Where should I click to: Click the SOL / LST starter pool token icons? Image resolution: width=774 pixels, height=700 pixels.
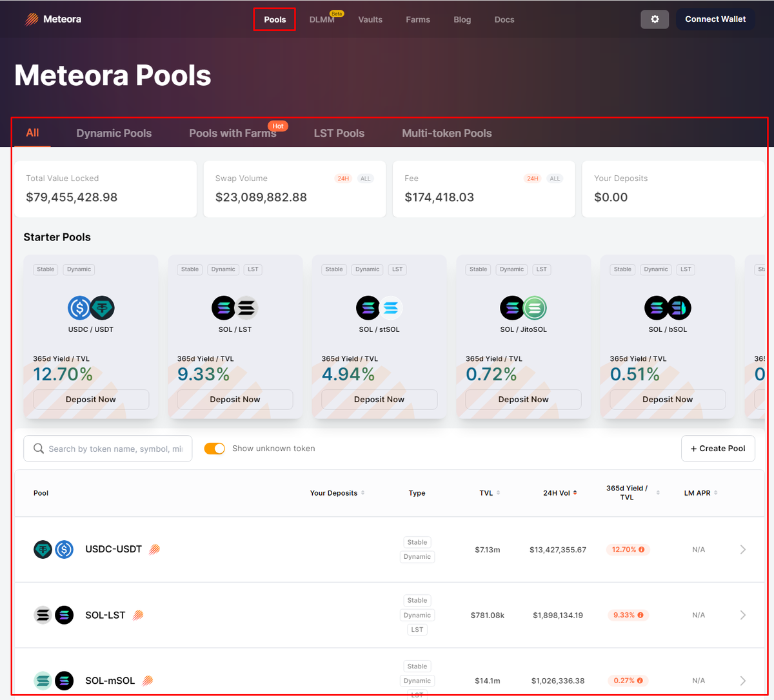coord(235,308)
